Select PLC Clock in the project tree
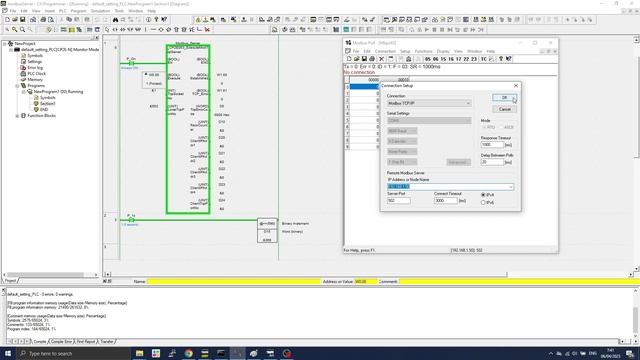The image size is (640, 360). point(36,73)
